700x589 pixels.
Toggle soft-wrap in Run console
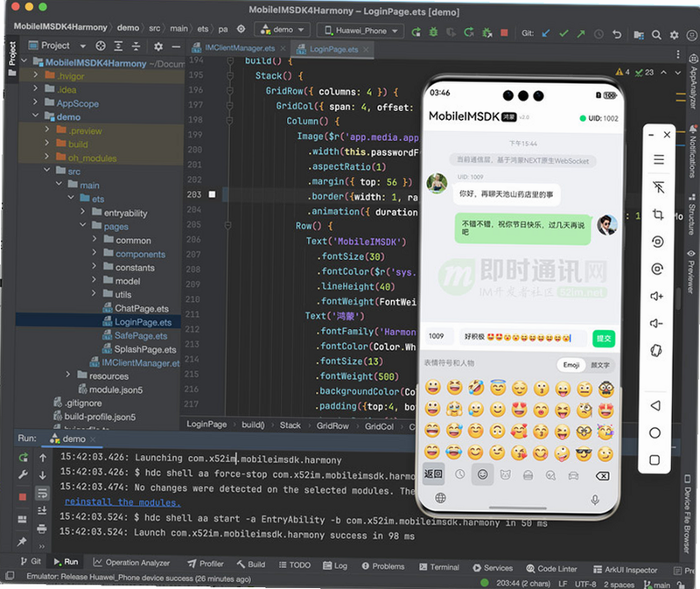point(42,493)
